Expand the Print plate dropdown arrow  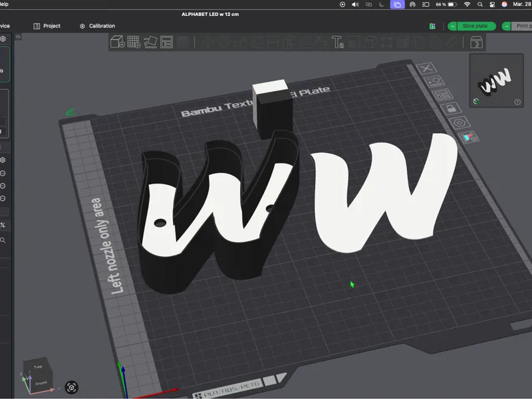[506, 26]
